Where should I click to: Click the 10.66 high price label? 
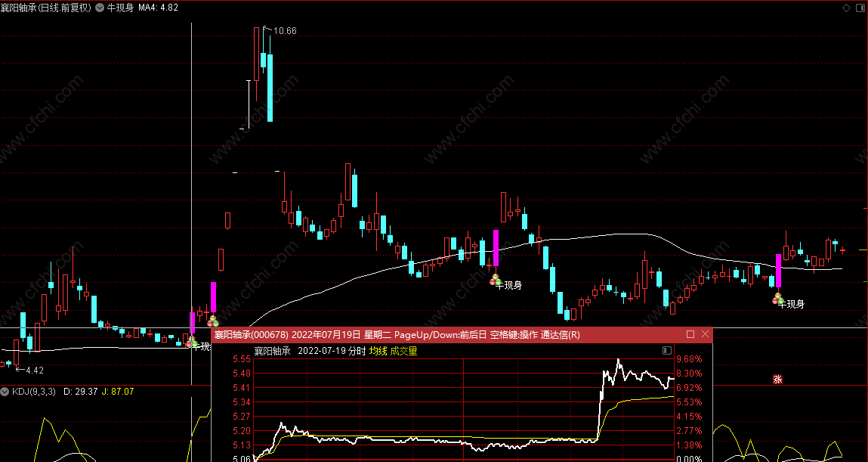pos(285,31)
